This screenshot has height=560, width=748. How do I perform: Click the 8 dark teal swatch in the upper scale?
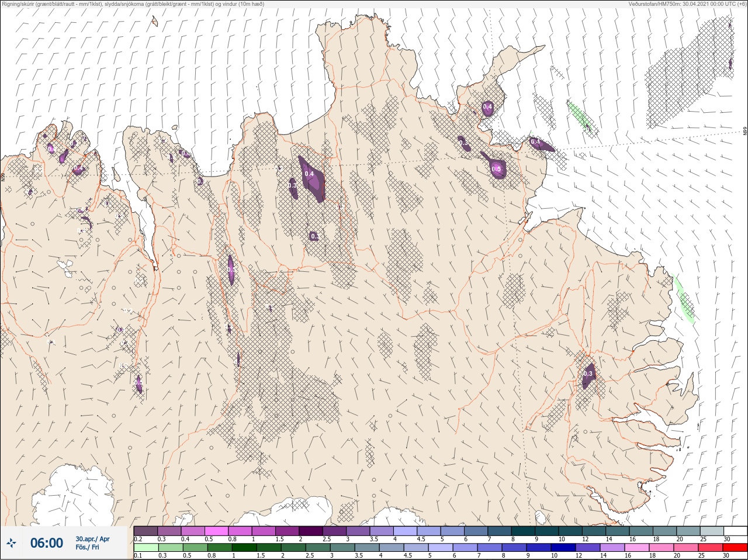coord(523,531)
